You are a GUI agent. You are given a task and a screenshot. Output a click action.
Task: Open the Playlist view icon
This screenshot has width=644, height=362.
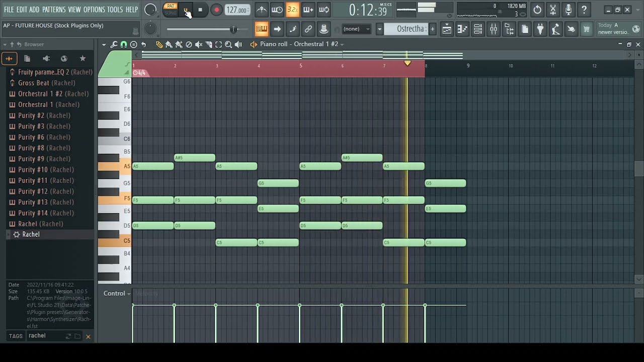tap(447, 29)
